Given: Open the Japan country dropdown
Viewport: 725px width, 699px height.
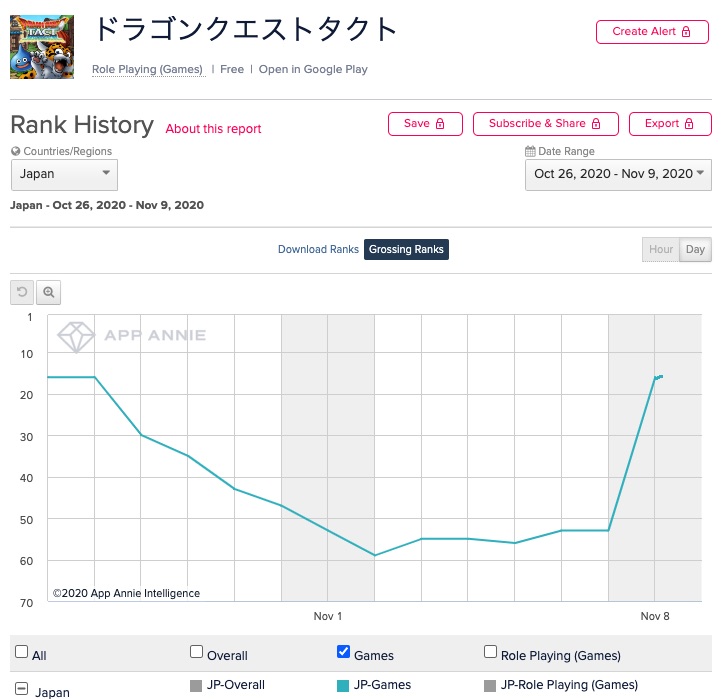Looking at the screenshot, I should [x=64, y=174].
